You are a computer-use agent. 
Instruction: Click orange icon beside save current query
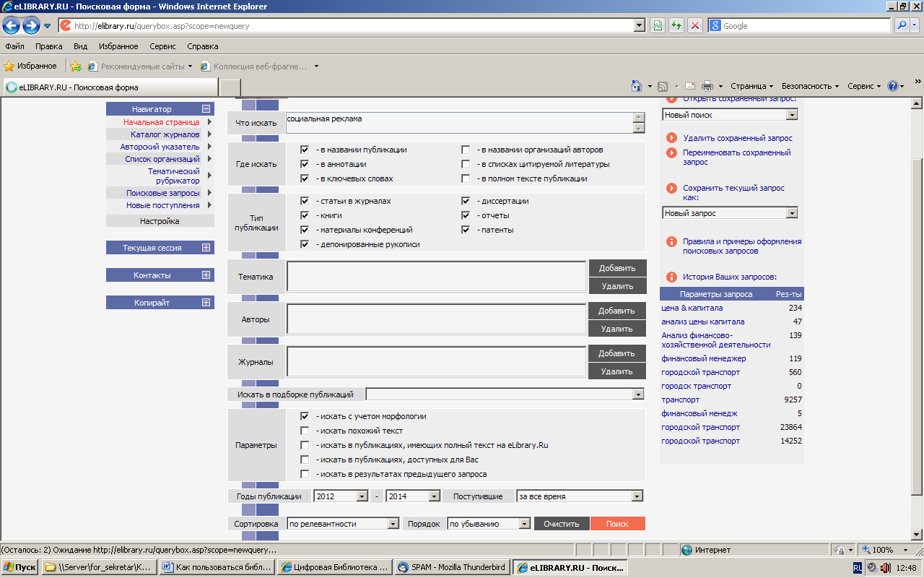[x=672, y=188]
